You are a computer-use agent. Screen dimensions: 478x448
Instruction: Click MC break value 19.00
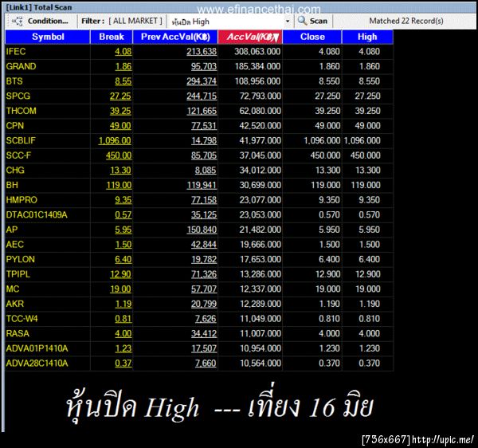120,289
